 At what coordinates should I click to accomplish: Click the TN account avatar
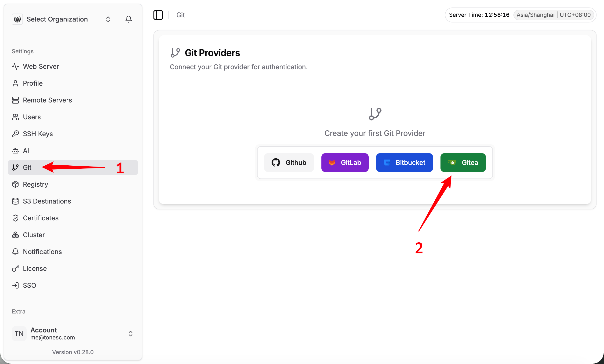point(19,333)
